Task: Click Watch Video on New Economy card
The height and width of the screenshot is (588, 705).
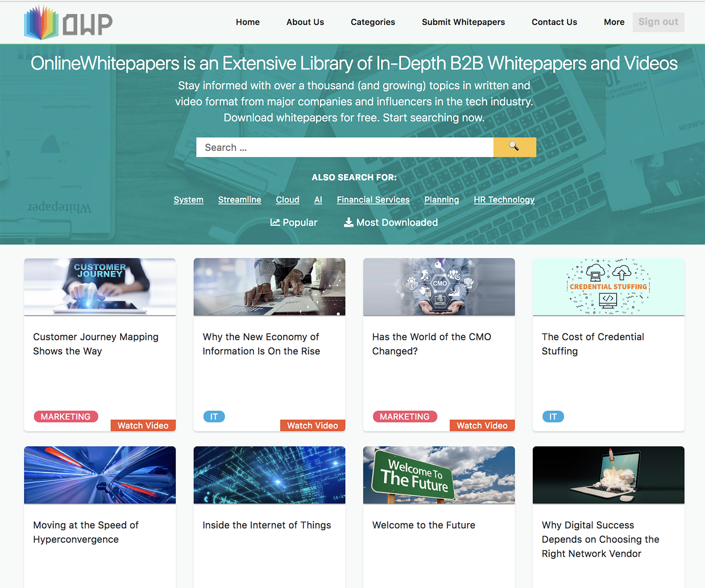Action: [x=312, y=426]
